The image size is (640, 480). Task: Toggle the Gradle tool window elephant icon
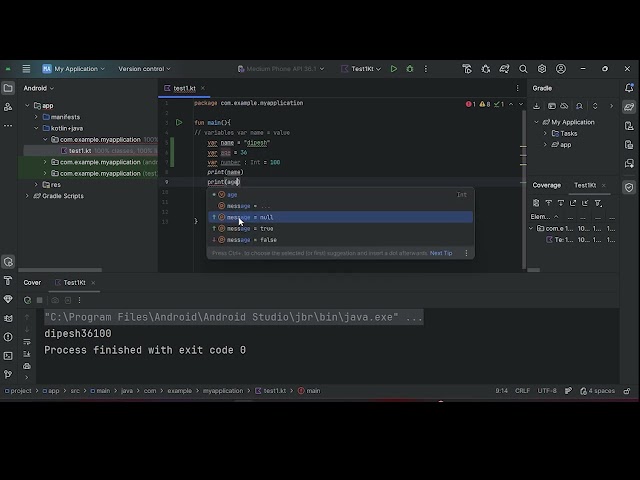[x=629, y=107]
